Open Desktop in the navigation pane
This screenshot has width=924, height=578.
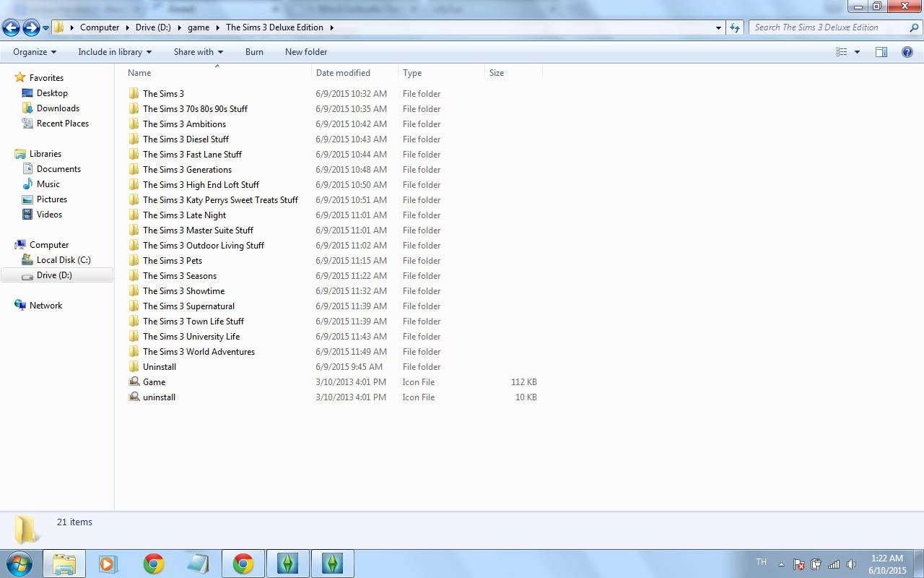[52, 93]
